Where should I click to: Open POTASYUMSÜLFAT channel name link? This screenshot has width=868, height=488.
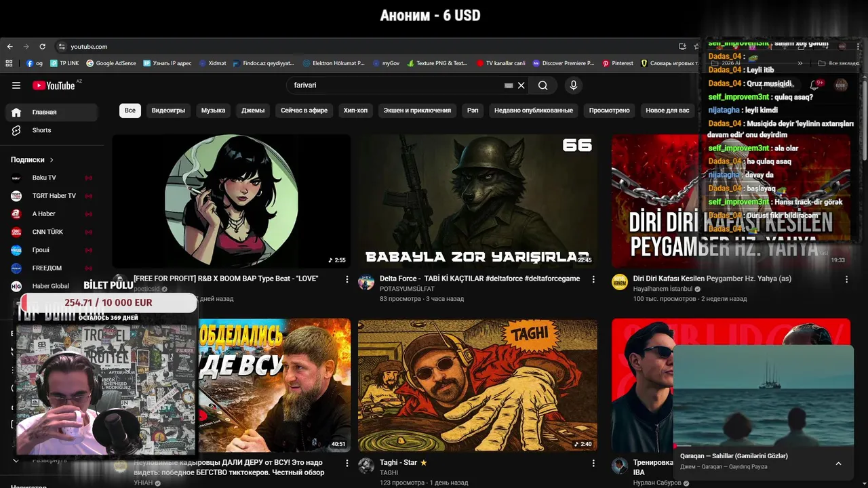[x=407, y=289]
